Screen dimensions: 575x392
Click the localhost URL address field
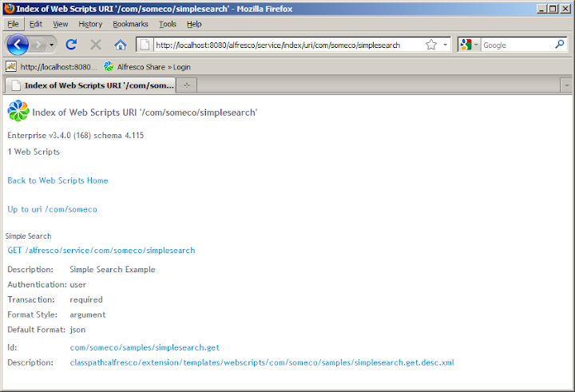pyautogui.click(x=278, y=45)
